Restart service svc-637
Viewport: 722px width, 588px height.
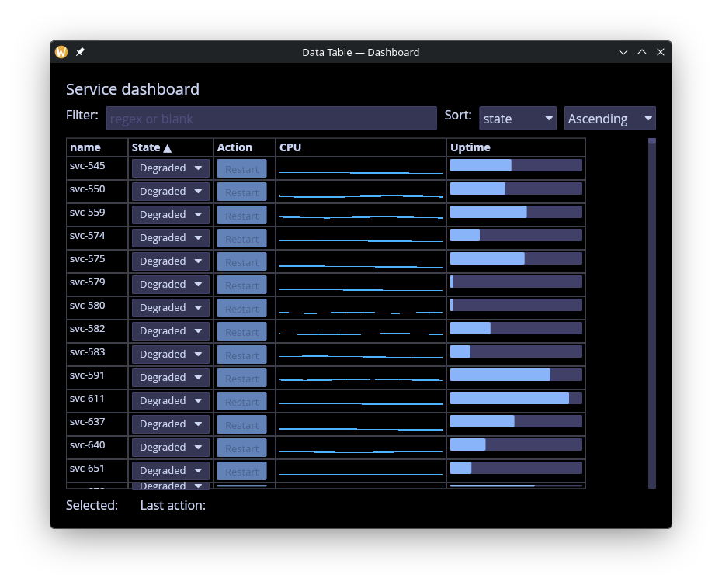(x=242, y=424)
